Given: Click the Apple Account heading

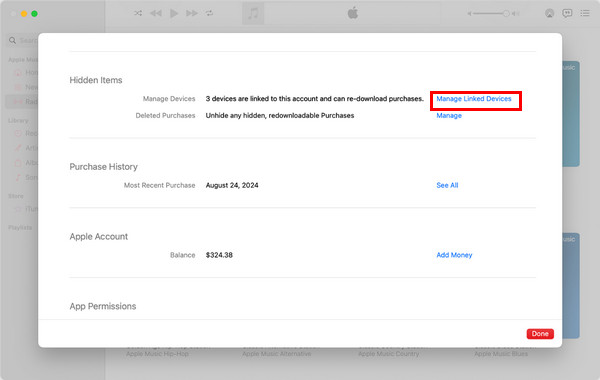Looking at the screenshot, I should tap(99, 236).
